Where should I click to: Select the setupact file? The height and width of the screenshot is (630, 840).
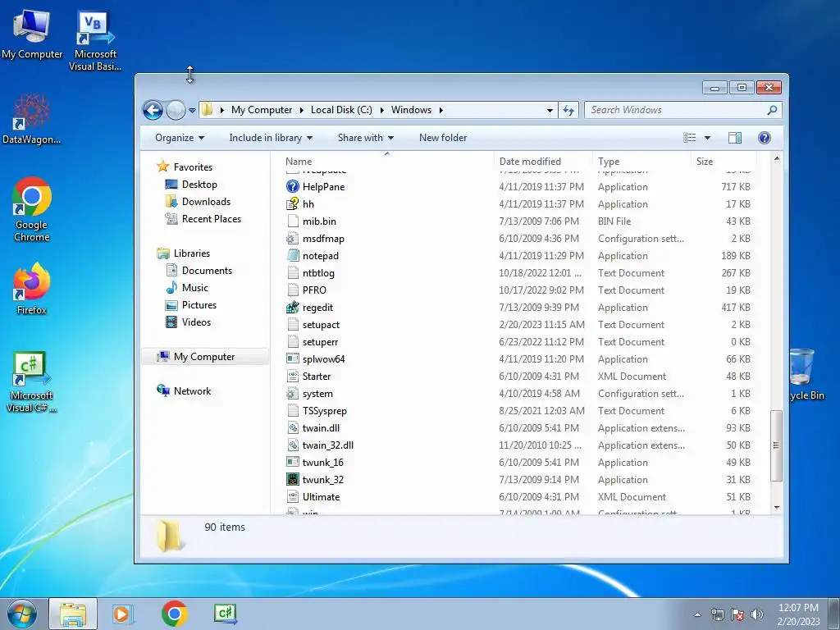click(x=321, y=325)
